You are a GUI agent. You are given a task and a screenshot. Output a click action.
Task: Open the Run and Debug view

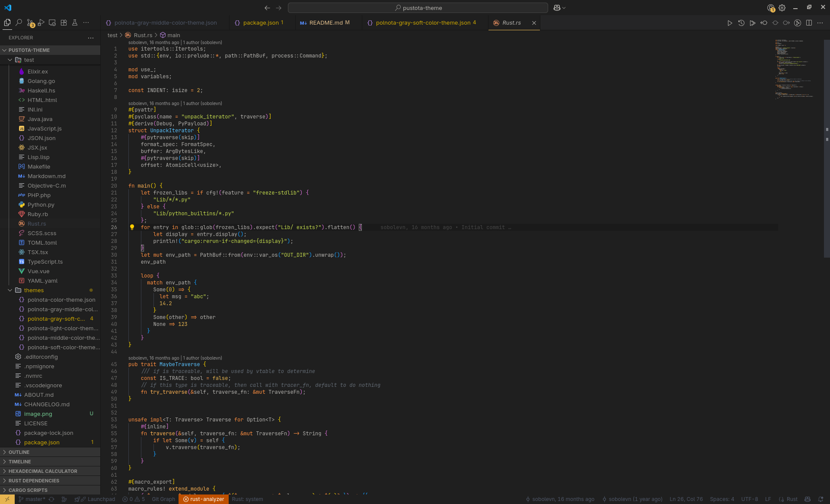pos(41,22)
